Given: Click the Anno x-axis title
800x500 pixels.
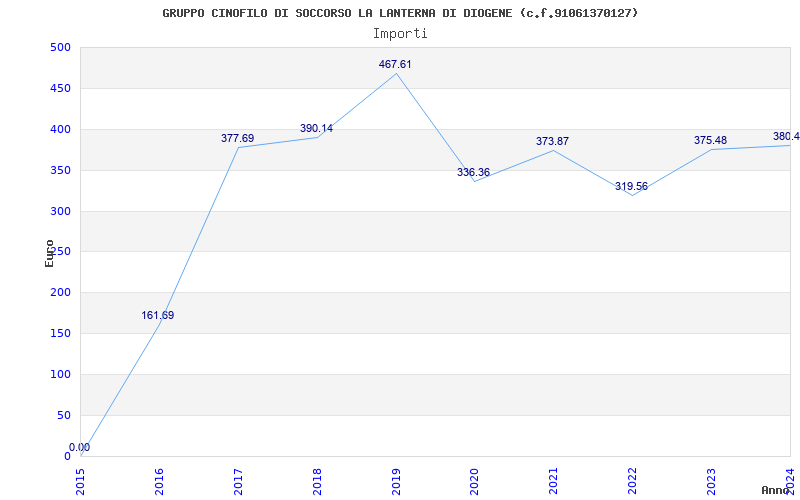Looking at the screenshot, I should click(776, 490).
